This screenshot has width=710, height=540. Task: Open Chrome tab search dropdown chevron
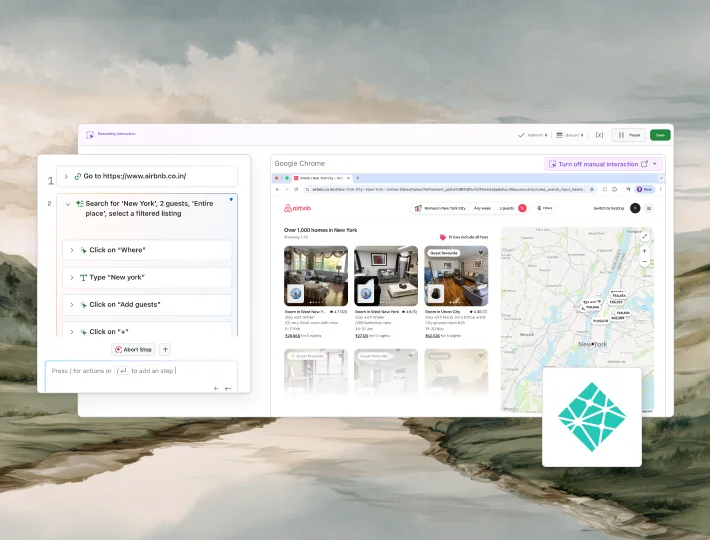point(661,178)
